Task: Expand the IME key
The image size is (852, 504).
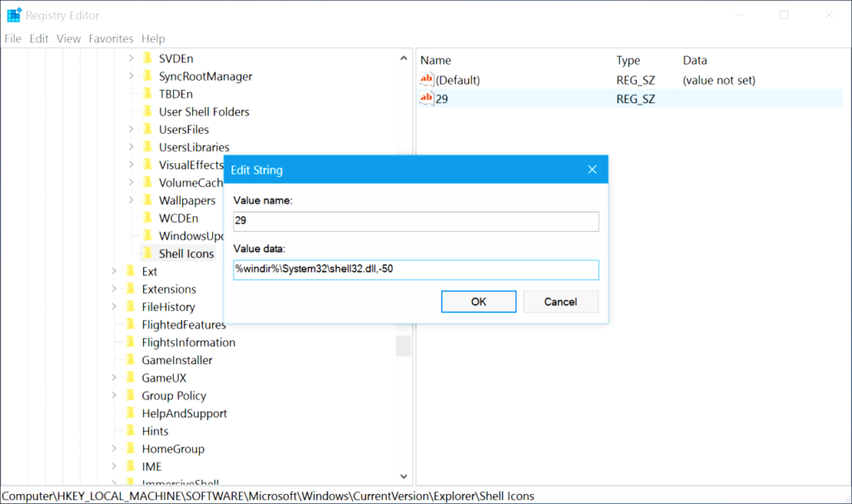Action: click(114, 467)
